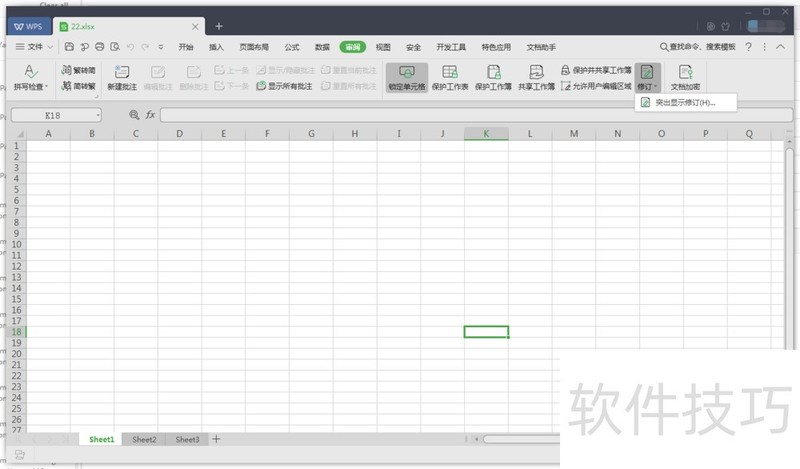Screen dimensions: 800x469
Task: Click the Undo arrow icon
Action: tap(130, 47)
